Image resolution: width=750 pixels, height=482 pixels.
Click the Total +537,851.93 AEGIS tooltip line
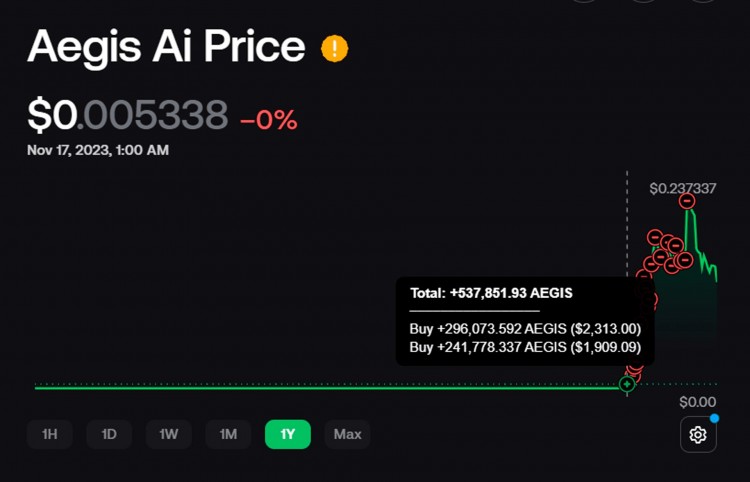491,293
